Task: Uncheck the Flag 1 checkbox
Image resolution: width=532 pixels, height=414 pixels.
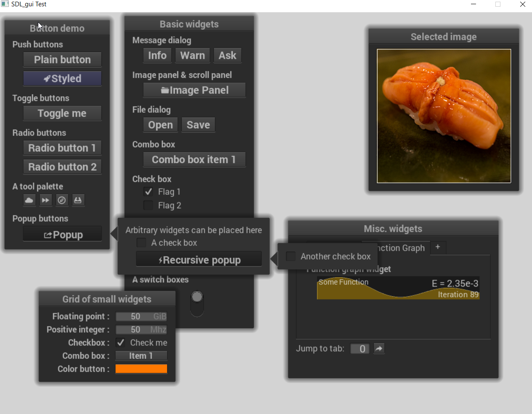Action: pos(148,191)
